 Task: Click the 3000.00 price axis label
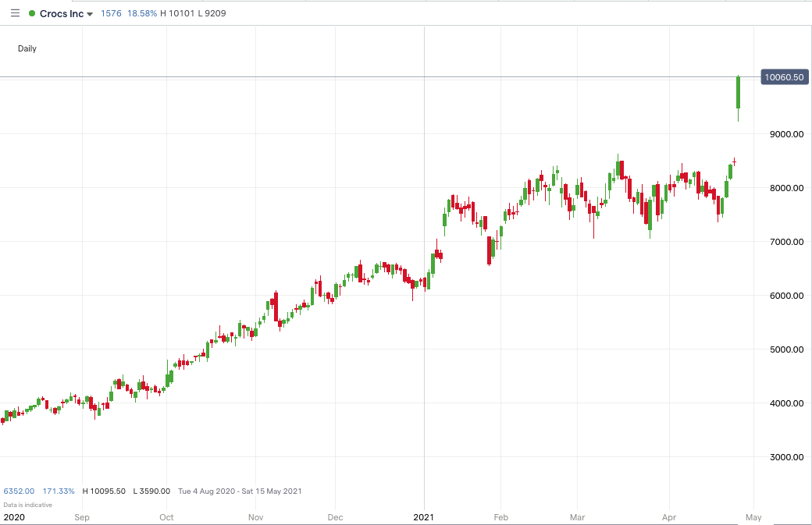[787, 456]
